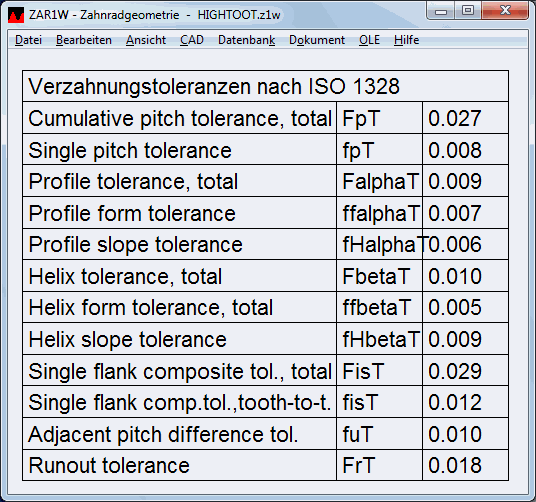Click the Single pitch tolerance row label
The width and height of the screenshot is (536, 502).
pyautogui.click(x=130, y=150)
